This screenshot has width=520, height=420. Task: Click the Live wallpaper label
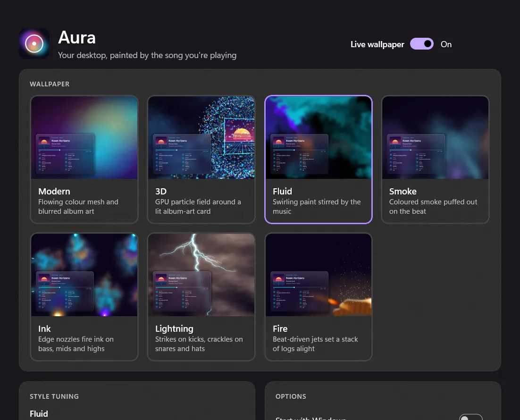(x=377, y=44)
